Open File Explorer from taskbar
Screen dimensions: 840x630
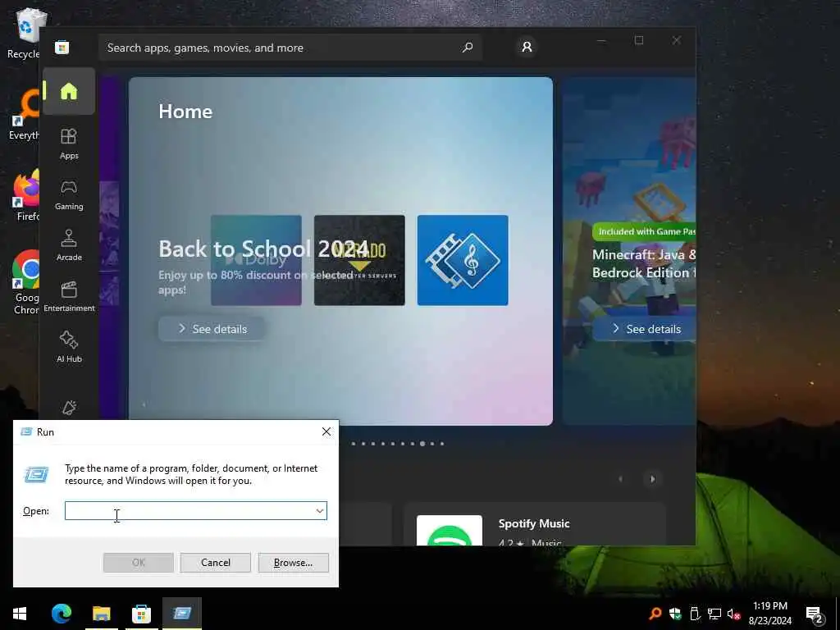pos(101,614)
